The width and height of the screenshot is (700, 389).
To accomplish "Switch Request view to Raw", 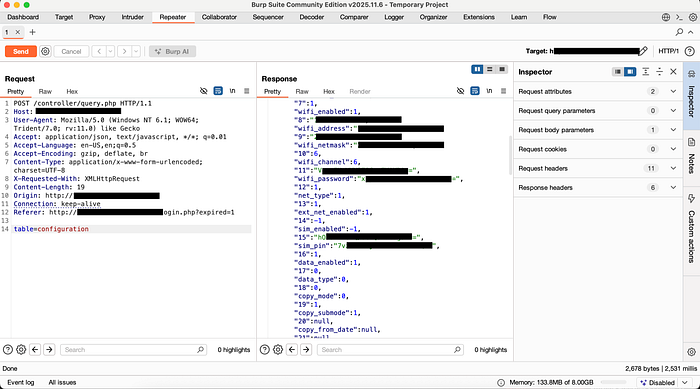I will pyautogui.click(x=45, y=92).
